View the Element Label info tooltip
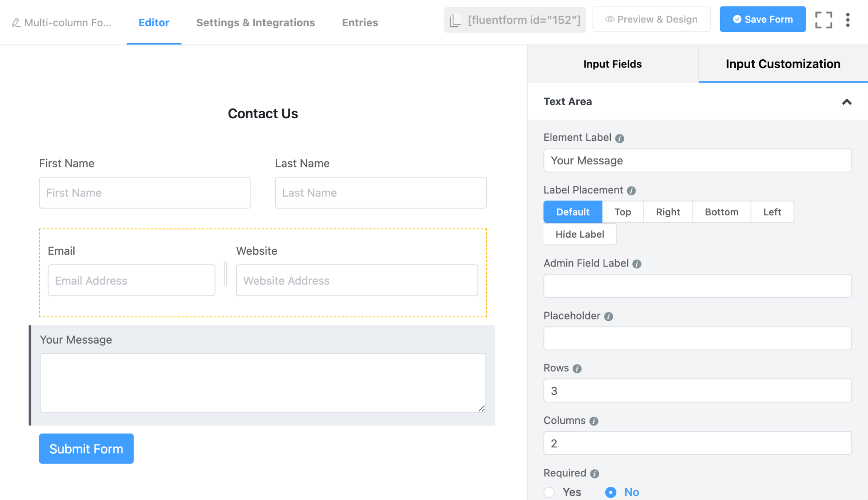Image resolution: width=868 pixels, height=500 pixels. [619, 138]
